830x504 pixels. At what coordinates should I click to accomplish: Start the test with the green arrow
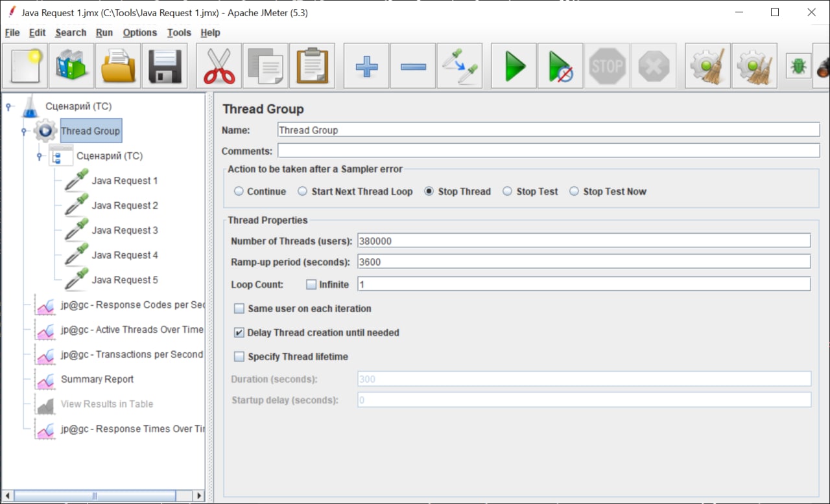click(x=514, y=65)
